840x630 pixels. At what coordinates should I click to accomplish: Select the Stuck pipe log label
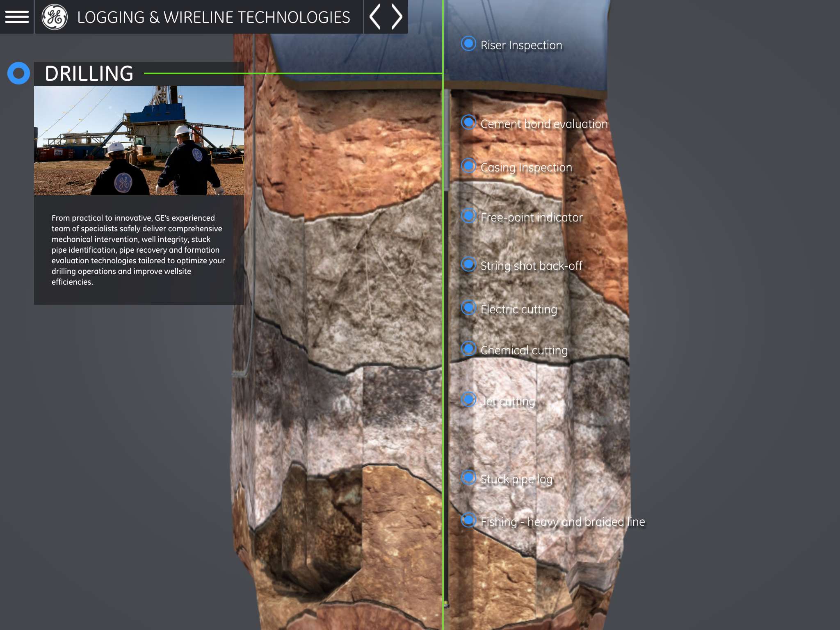pos(517,479)
